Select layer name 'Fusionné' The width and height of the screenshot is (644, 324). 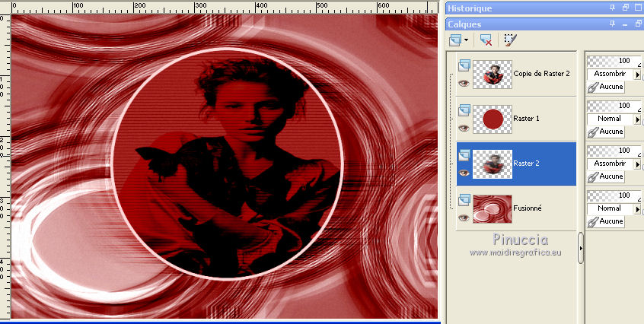tap(528, 208)
